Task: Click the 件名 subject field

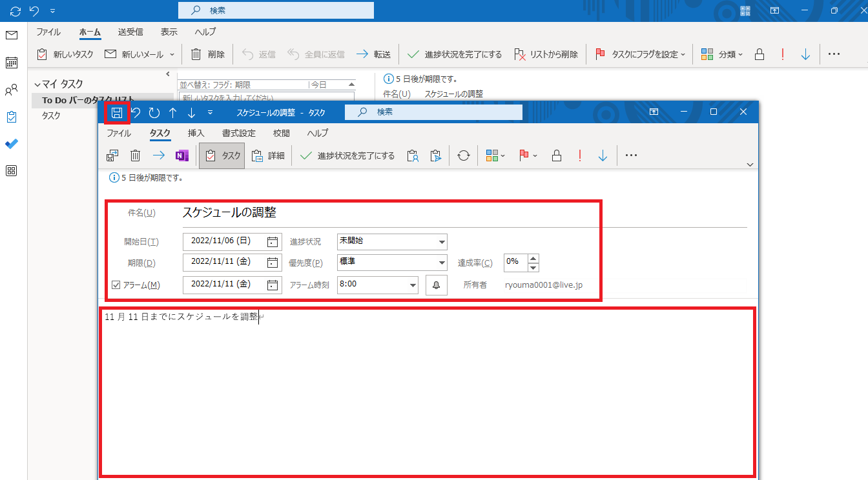Action: tap(464, 213)
